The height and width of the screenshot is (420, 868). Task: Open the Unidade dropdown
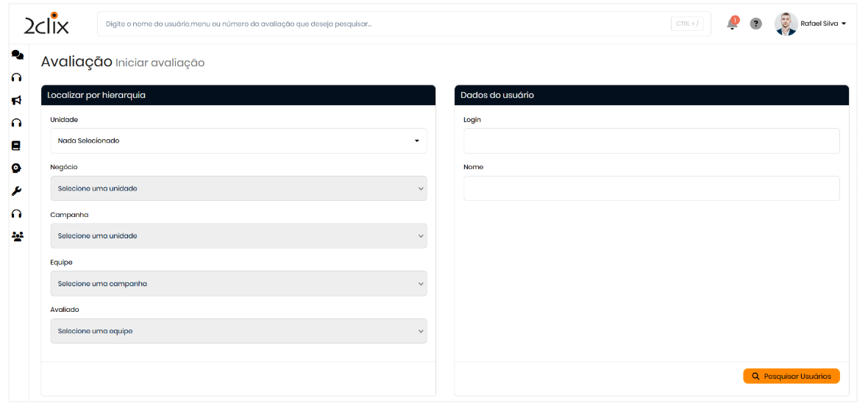[238, 140]
